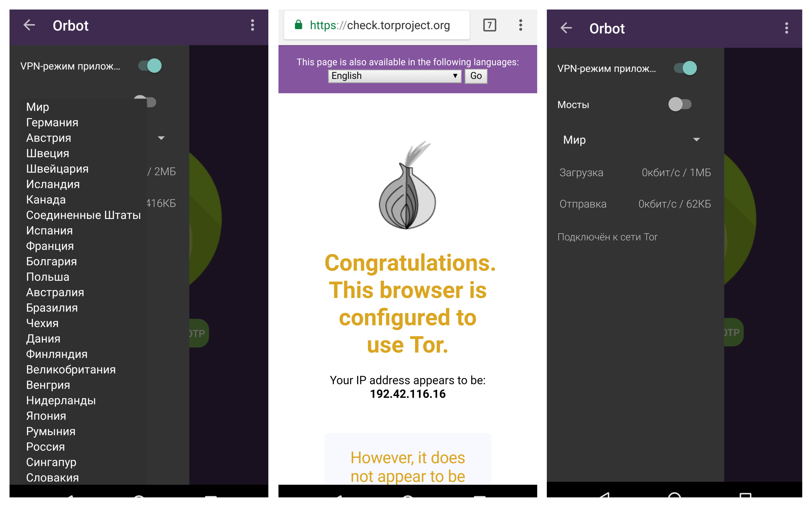The height and width of the screenshot is (507, 812).
Task: Click the Orbot back arrow icon left panel
Action: [29, 24]
